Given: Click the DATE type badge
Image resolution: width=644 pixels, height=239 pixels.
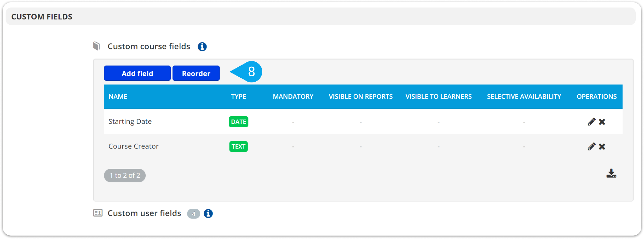Looking at the screenshot, I should (238, 122).
